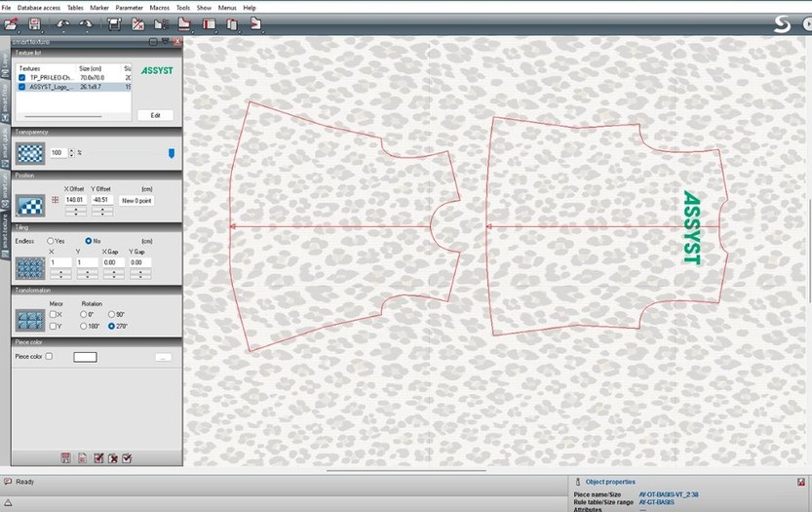Click the smart texture panel pin icon
This screenshot has height=512, width=812.
tap(165, 42)
